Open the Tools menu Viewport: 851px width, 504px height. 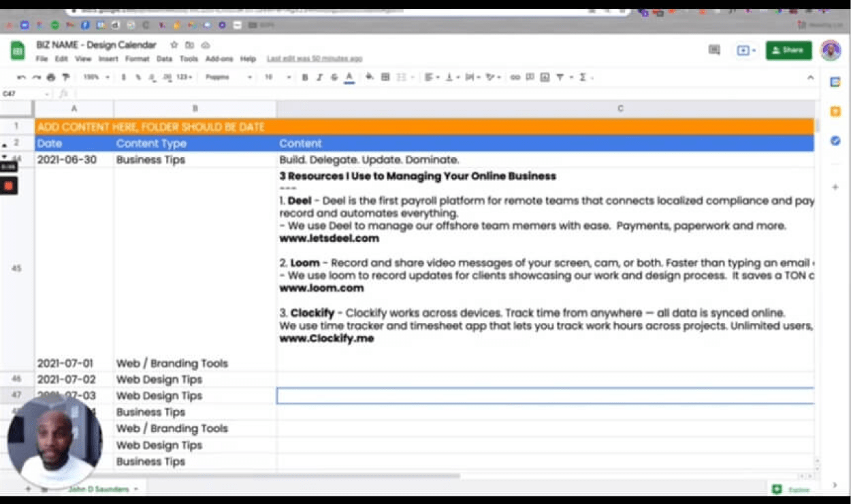(x=189, y=59)
